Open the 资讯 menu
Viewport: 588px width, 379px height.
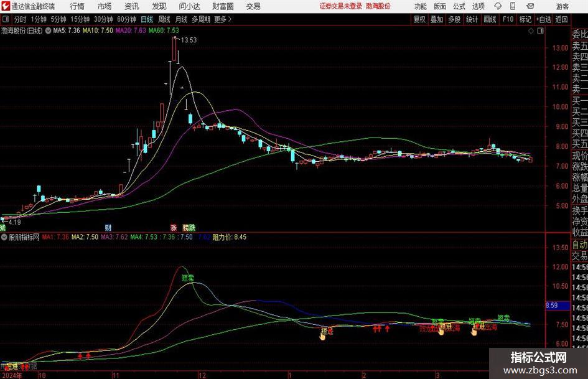(132, 6)
